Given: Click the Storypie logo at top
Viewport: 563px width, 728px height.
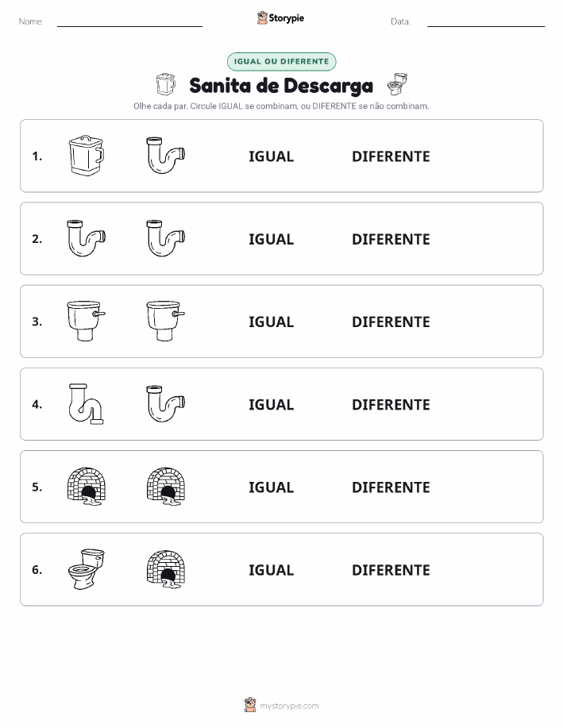Looking at the screenshot, I should tap(280, 18).
